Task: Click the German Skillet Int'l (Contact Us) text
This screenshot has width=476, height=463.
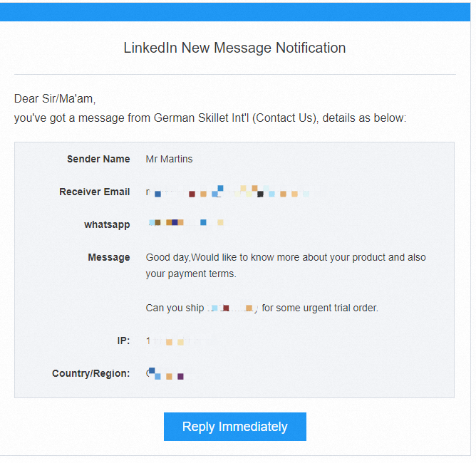Action: pos(234,118)
